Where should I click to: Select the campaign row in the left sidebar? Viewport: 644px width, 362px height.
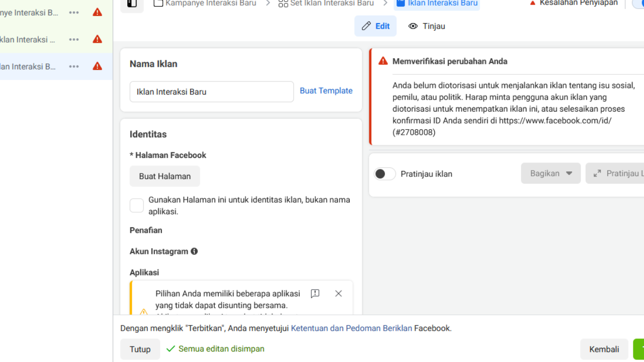[x=56, y=13]
